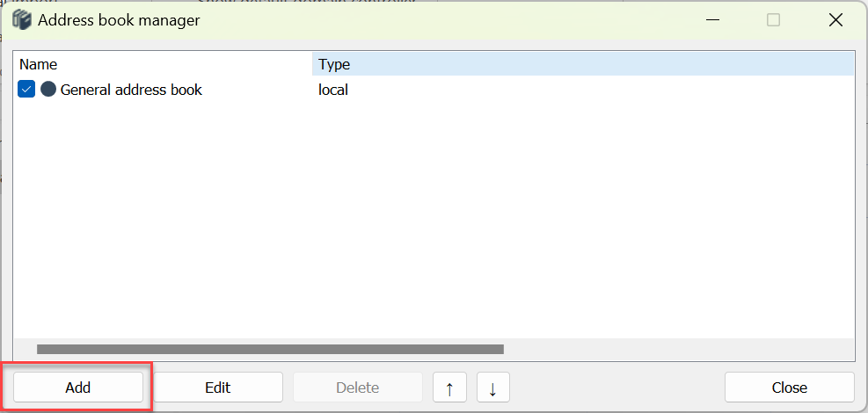The width and height of the screenshot is (868, 413).
Task: Click the scrollbar track right of the thumb
Action: click(677, 350)
